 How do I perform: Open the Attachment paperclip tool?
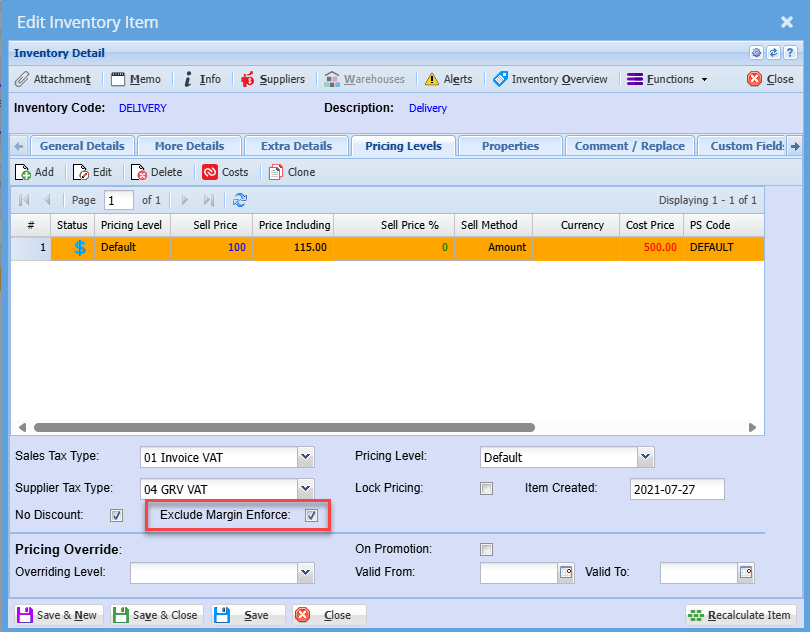coord(53,79)
